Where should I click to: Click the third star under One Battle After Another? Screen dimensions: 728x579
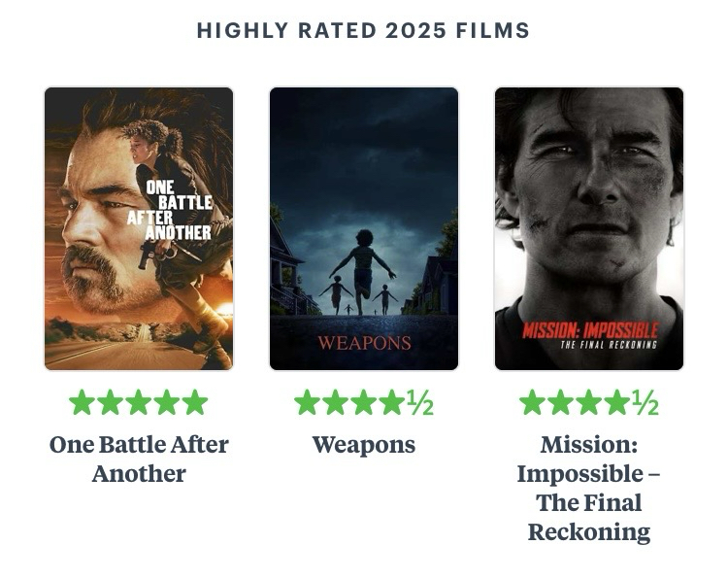(x=139, y=402)
